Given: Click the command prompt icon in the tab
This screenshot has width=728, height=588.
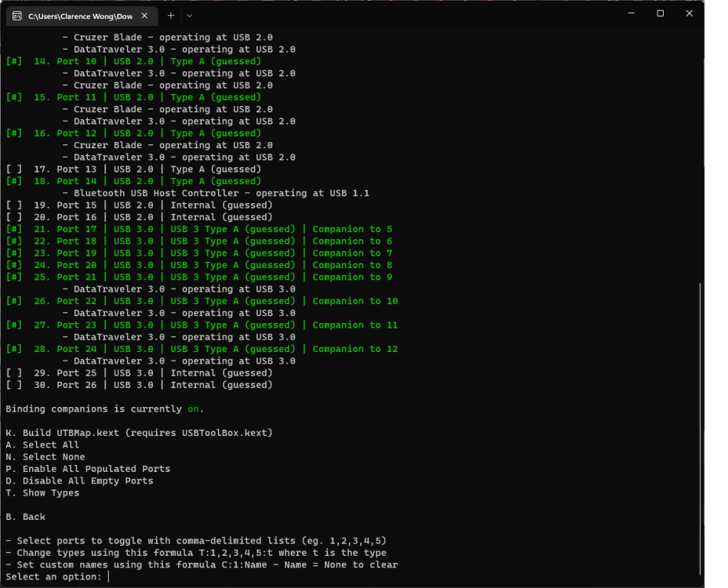Looking at the screenshot, I should (17, 16).
